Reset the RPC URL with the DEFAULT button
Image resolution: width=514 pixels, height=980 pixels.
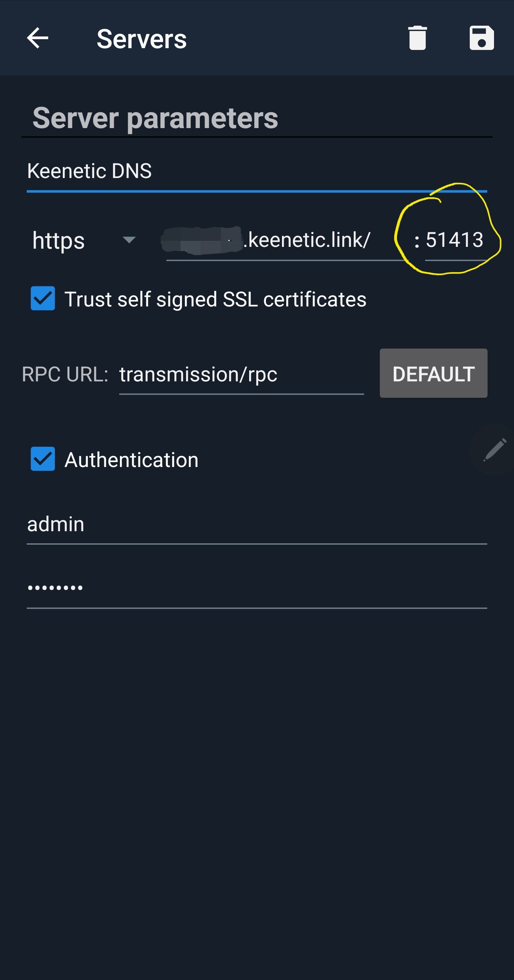pyautogui.click(x=433, y=373)
